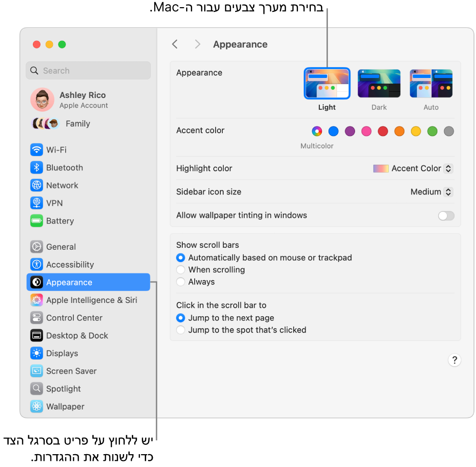Click the Apple Intelligence & Siri icon

coord(37,300)
